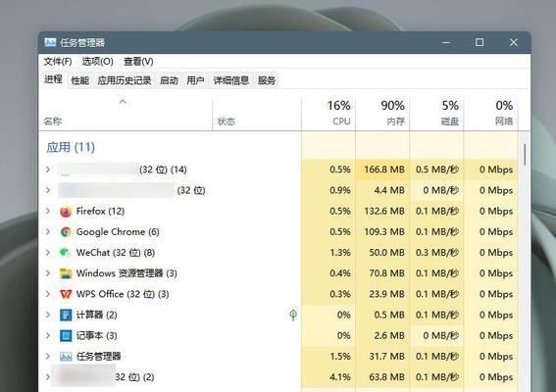
Task: Click the 任务管理器 row icon
Action: 66,357
